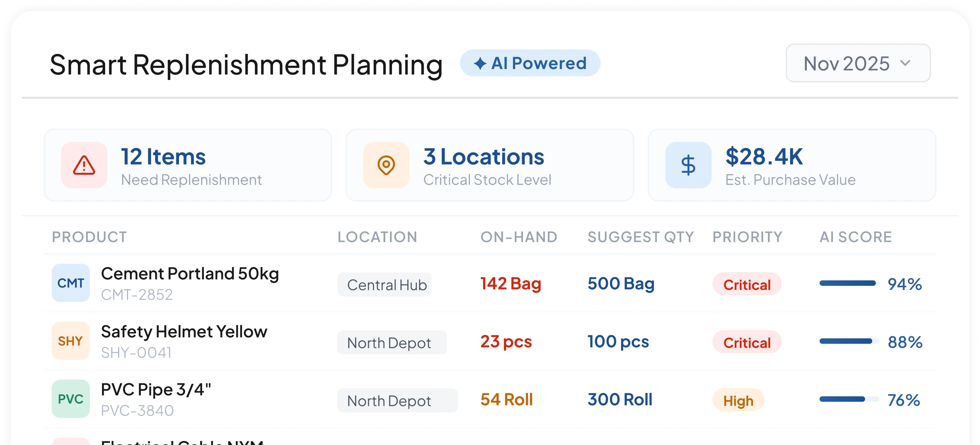The height and width of the screenshot is (445, 980).
Task: Sort by the ON-HAND column header
Action: (x=519, y=237)
